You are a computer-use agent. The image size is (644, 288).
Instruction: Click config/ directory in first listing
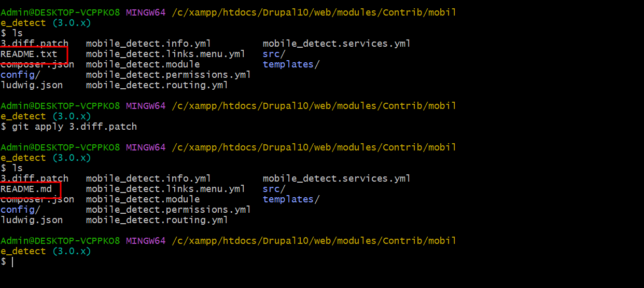pos(21,75)
